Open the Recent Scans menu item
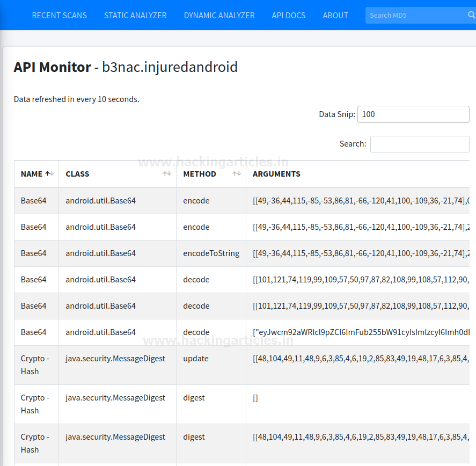The height and width of the screenshot is (466, 476). 59,15
